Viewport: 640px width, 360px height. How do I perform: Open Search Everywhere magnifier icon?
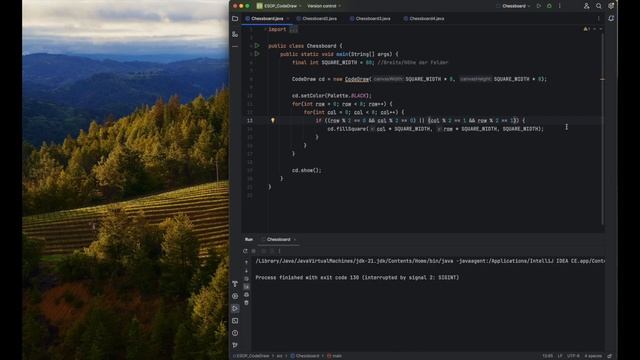[x=599, y=6]
